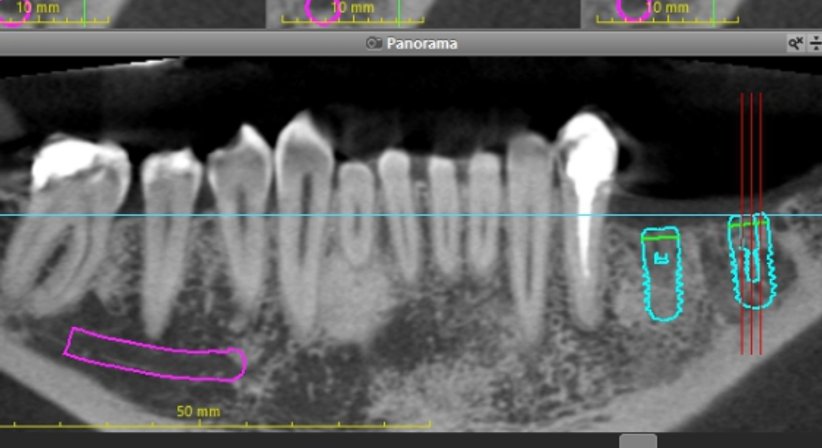Click the Panorama view title label
822x448 pixels.
422,43
